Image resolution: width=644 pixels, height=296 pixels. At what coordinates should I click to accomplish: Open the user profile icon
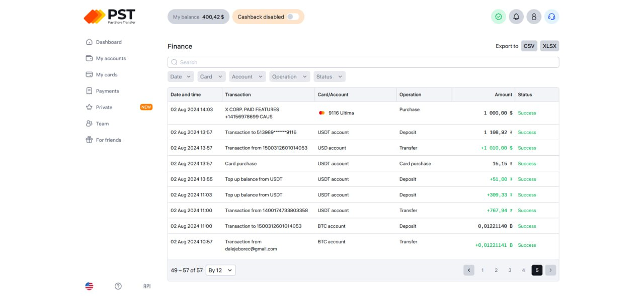click(534, 17)
